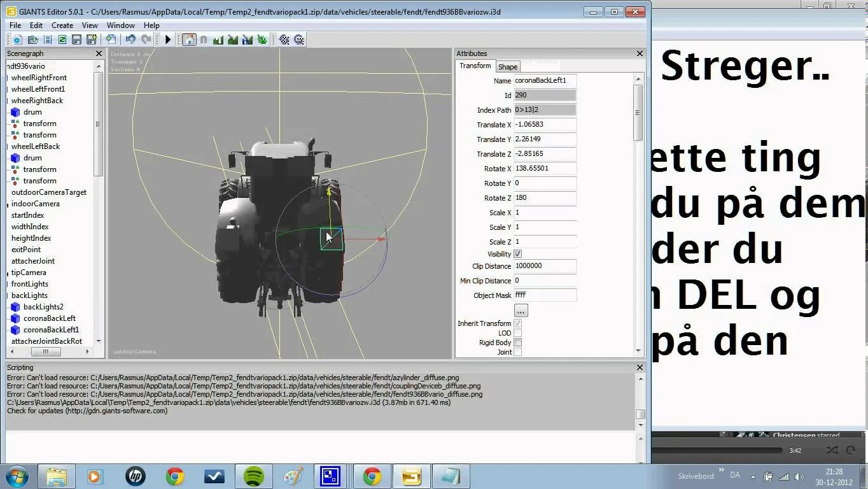Toggle the LOD checkbox
The height and width of the screenshot is (489, 868).
tap(517, 333)
